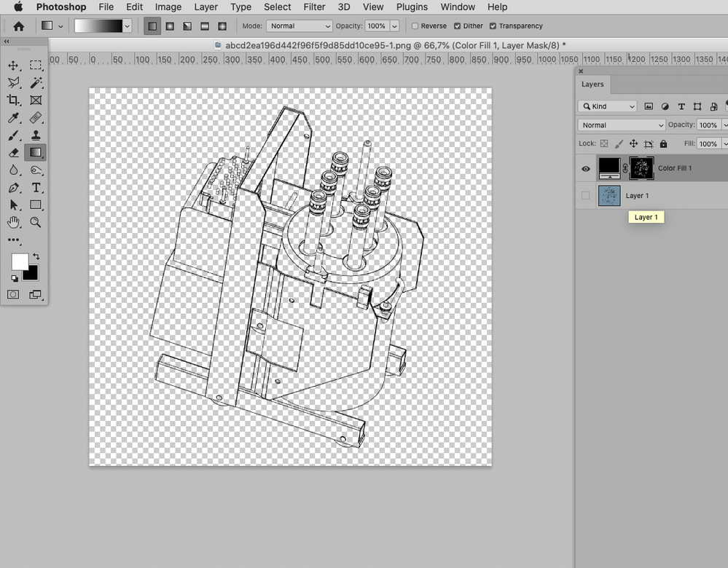Select the Color Fill 1 layer mask thumbnail

click(x=641, y=168)
